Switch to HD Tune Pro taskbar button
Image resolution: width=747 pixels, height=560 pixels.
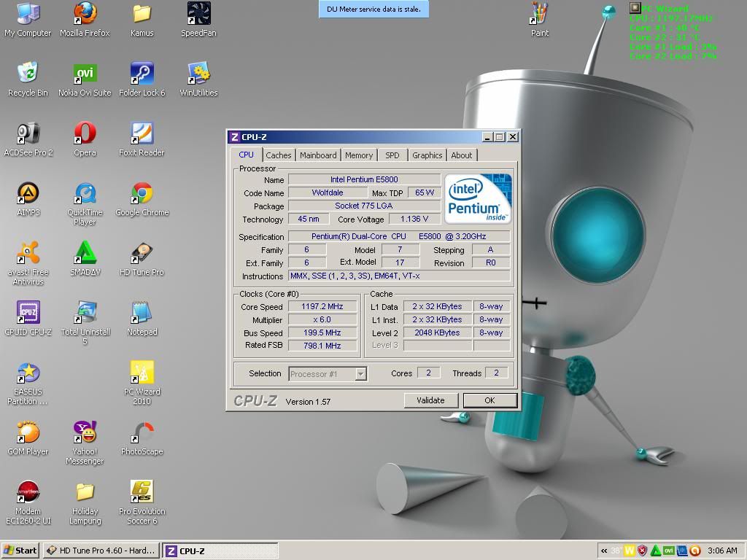pos(101,551)
